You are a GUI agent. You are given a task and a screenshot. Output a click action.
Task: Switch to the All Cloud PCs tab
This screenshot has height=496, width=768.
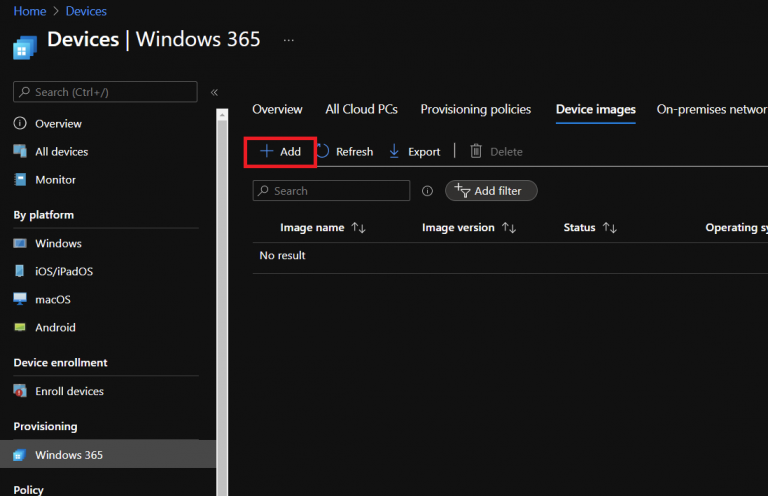(361, 109)
